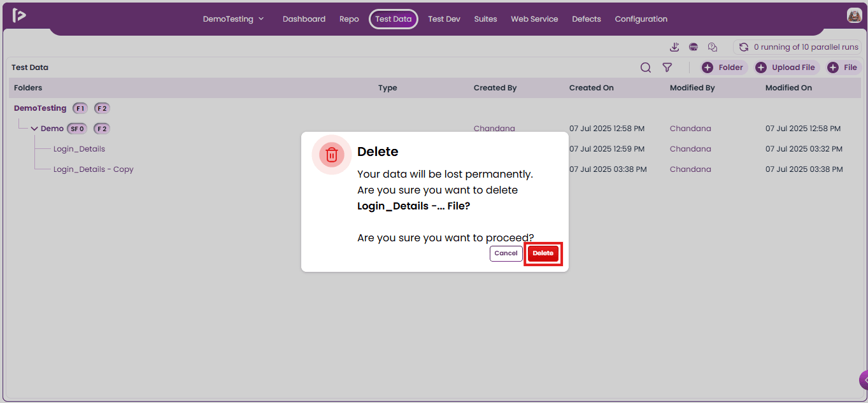
Task: Click the Test Data panel title
Action: click(x=30, y=67)
